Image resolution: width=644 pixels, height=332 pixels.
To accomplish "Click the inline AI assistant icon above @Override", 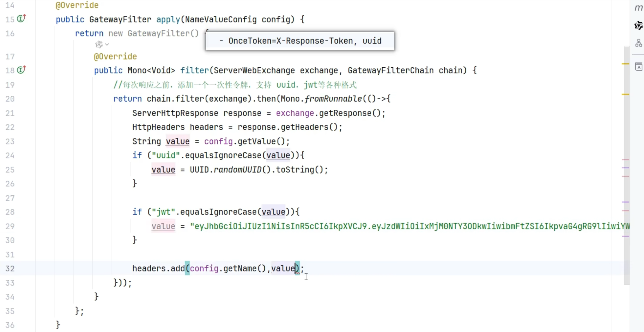I will (x=99, y=44).
